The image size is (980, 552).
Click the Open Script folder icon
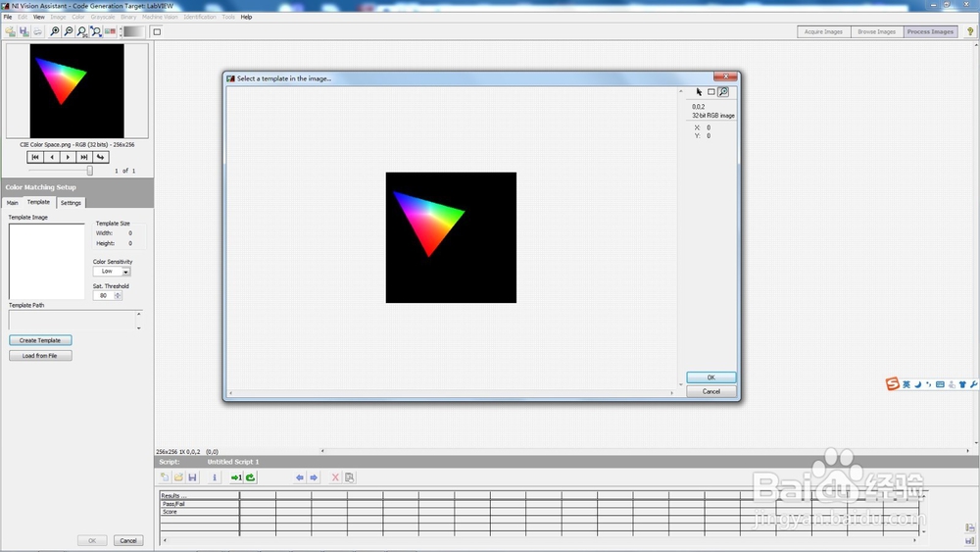178,477
